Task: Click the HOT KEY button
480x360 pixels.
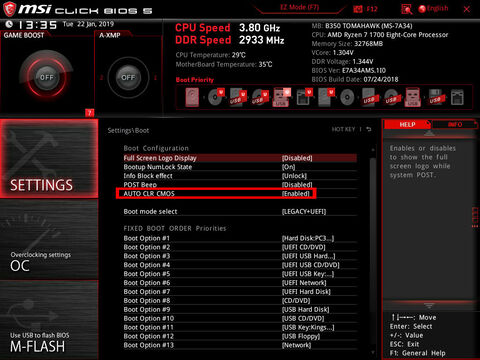Action: click(x=343, y=129)
